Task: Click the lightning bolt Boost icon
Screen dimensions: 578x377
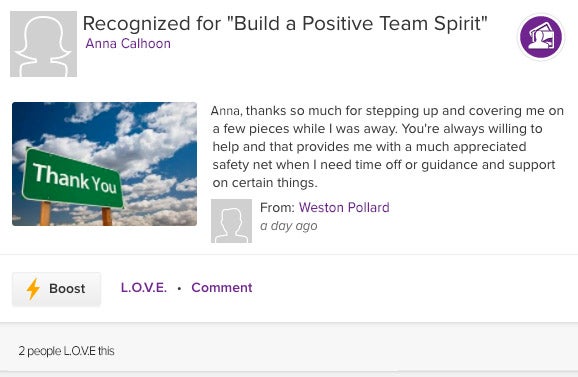Action: [x=33, y=289]
